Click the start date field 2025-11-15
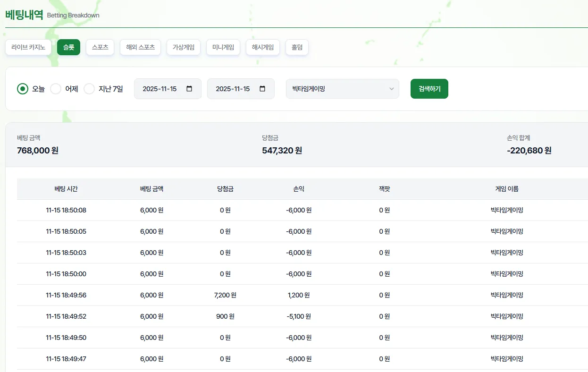The width and height of the screenshot is (588, 372). 168,89
